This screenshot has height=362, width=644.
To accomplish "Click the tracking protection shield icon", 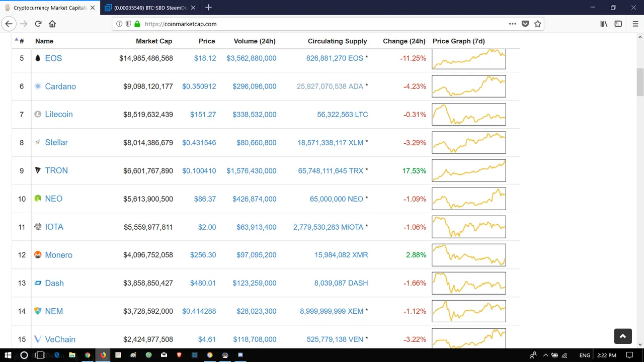I will (x=128, y=24).
